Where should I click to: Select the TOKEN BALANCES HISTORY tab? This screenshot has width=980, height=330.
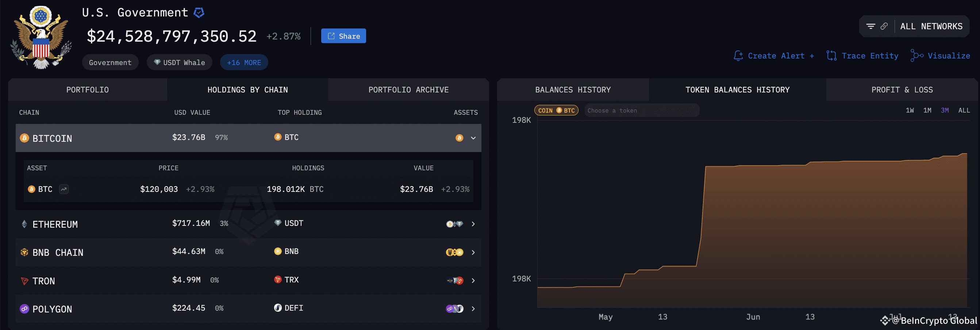click(737, 90)
